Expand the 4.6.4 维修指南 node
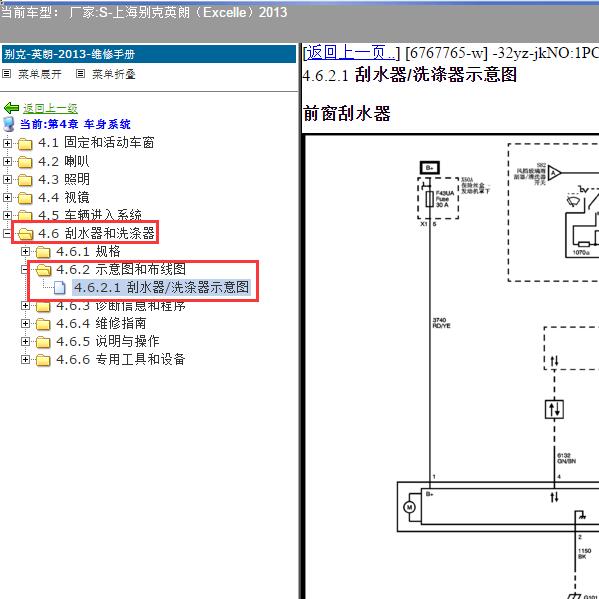The height and width of the screenshot is (599, 599). [x=25, y=324]
